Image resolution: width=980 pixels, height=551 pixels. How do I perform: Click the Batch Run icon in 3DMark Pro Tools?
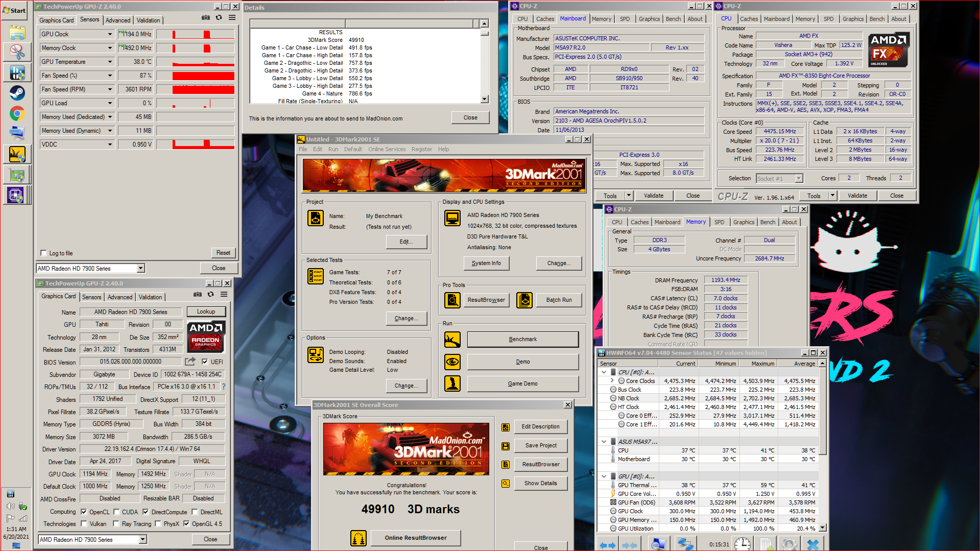pos(524,300)
